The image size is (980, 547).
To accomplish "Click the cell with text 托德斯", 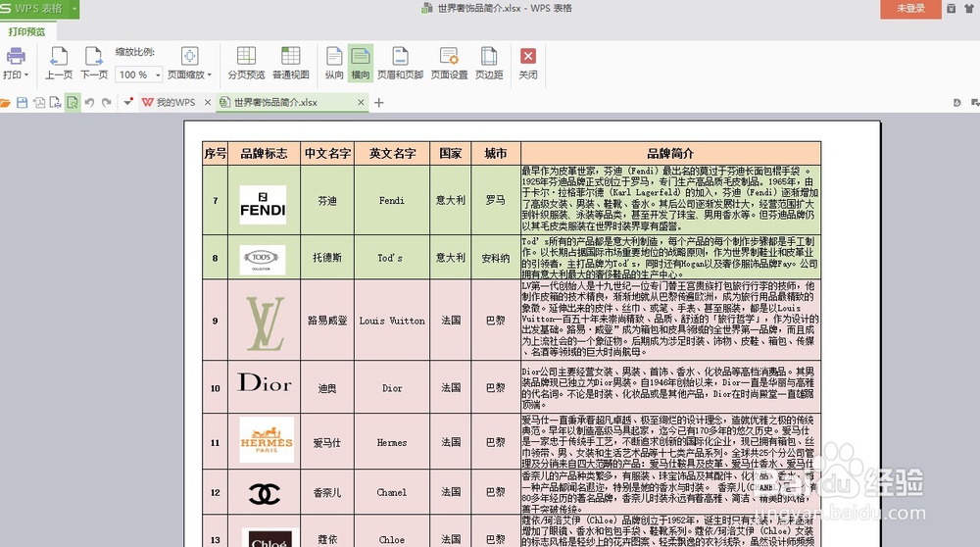I will 327,258.
